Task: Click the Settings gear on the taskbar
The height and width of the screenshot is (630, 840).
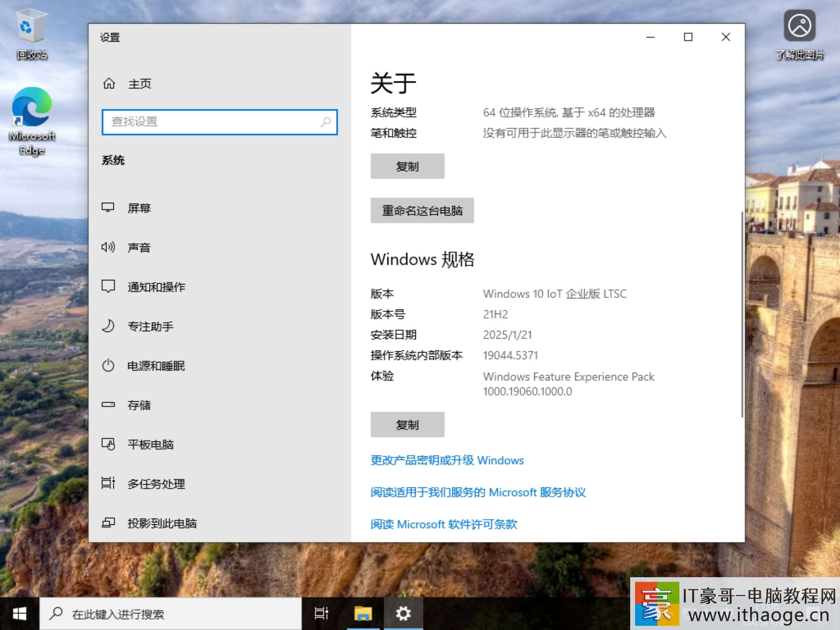Action: (403, 614)
